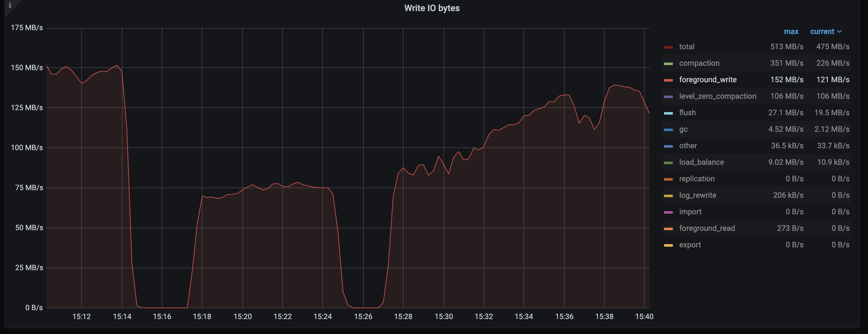Open the color picker for the compaction swatch
Screen dimensions: 868x334
click(x=668, y=64)
